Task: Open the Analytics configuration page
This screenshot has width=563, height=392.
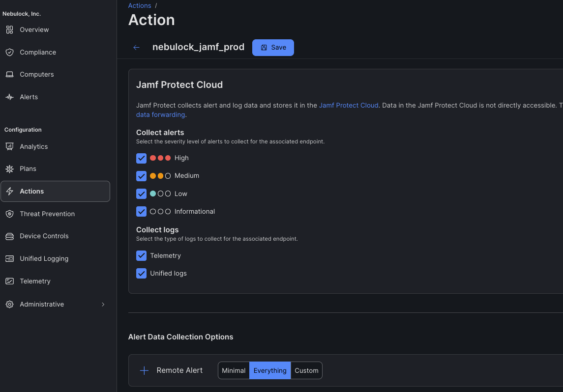Action: click(x=34, y=147)
